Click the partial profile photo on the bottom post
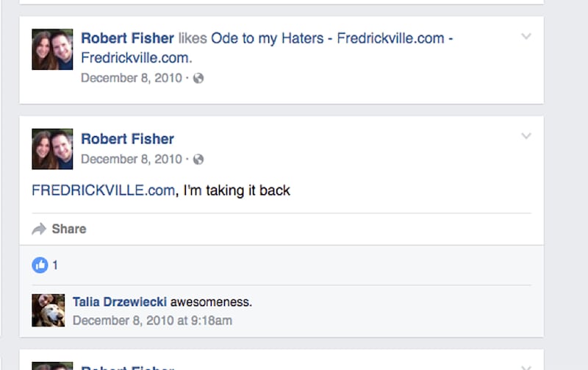 click(52, 366)
